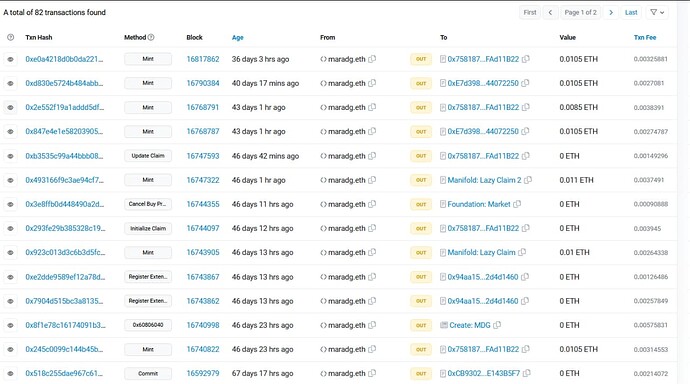Copy To address 0xE7d398 in block 16790384 row
This screenshot has height=384, width=690.
(525, 83)
